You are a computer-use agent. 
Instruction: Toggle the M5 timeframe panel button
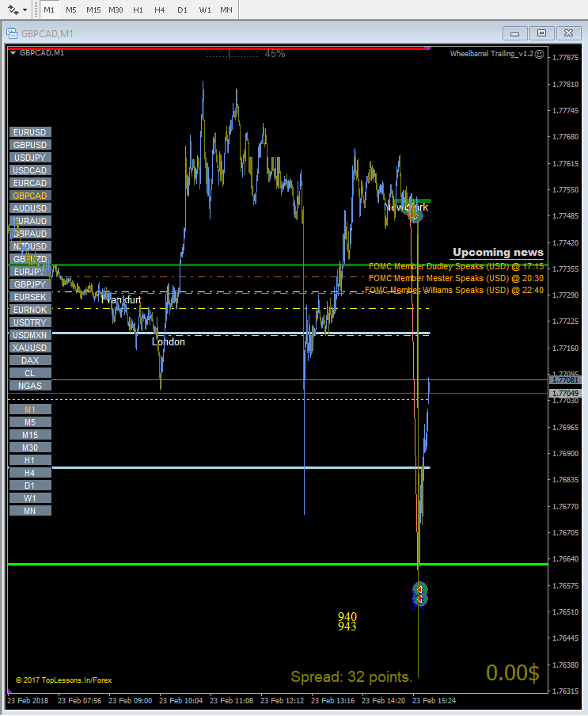(30, 422)
